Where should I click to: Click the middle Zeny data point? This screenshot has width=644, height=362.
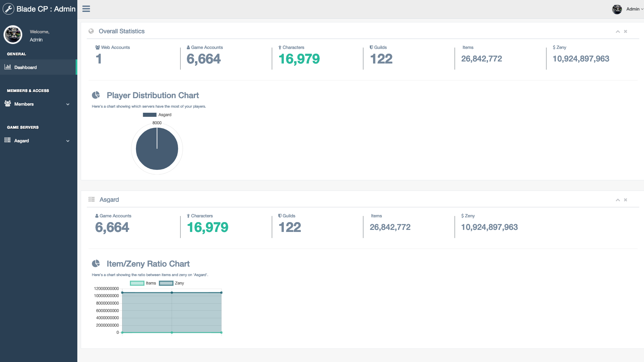pos(172,293)
